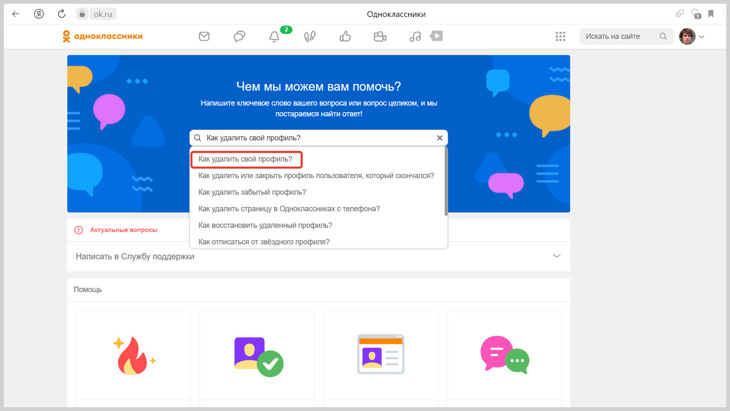Open the help tile with flame icon

point(133,355)
